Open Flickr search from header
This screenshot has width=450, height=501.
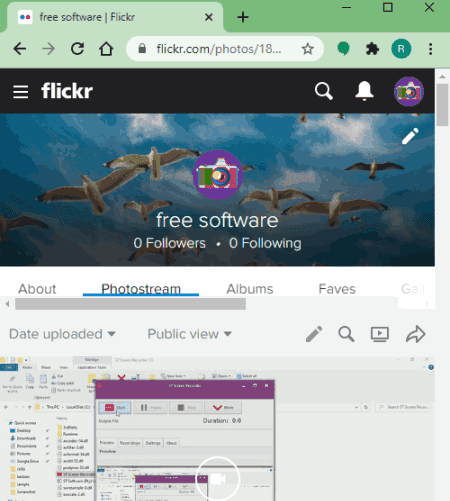pyautogui.click(x=324, y=91)
